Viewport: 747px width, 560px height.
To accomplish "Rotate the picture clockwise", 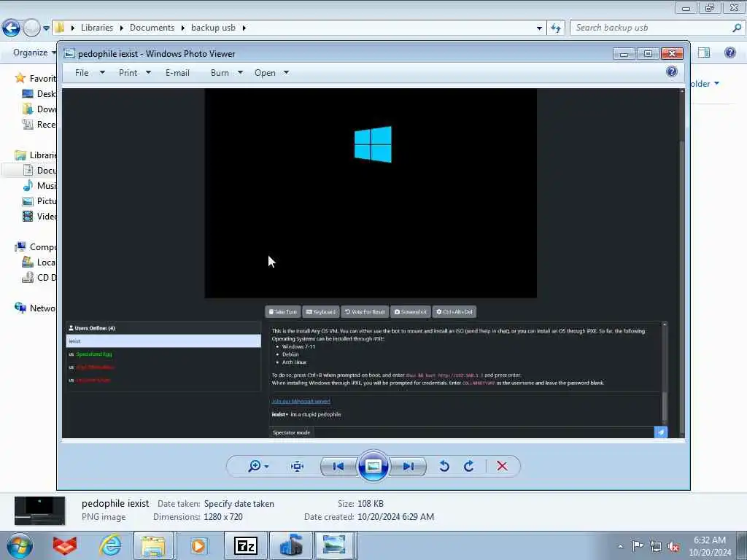I will coord(469,466).
